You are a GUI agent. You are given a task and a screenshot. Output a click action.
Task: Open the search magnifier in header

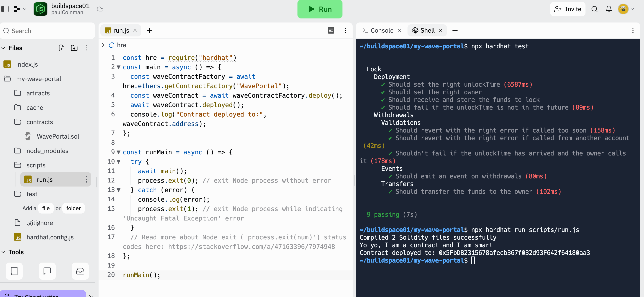(x=594, y=9)
